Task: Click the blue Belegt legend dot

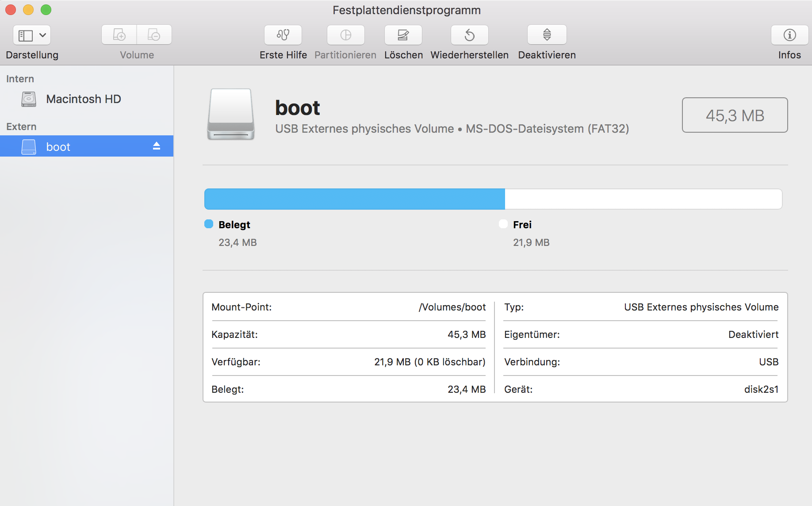Action: [x=209, y=224]
